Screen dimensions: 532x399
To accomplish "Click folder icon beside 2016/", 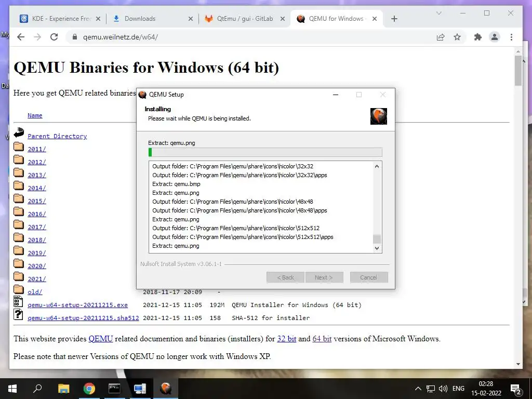I will [x=19, y=211].
